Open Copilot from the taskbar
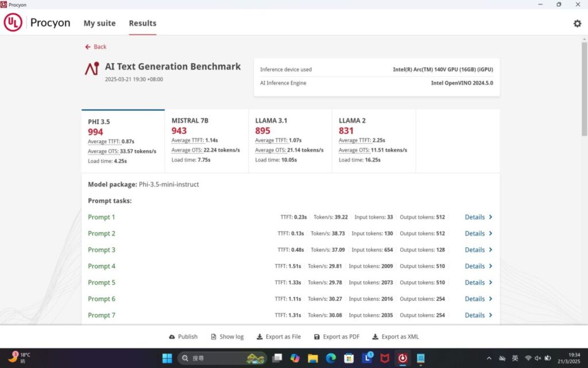Screen dimensions: 588x368 [295, 358]
